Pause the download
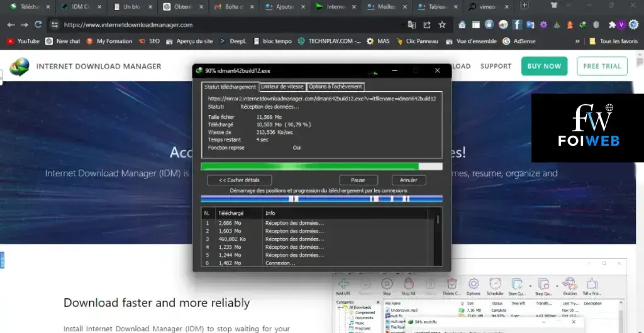The image size is (644, 333). pyautogui.click(x=358, y=180)
